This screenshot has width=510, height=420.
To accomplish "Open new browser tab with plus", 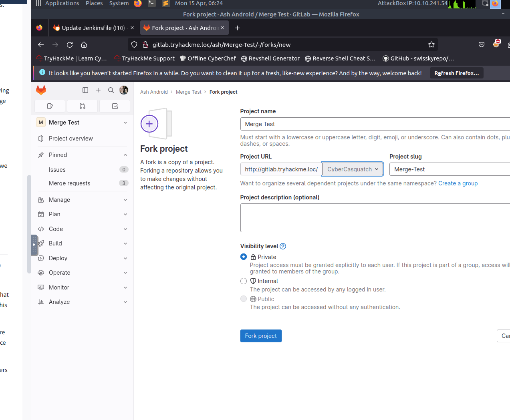I will [237, 28].
